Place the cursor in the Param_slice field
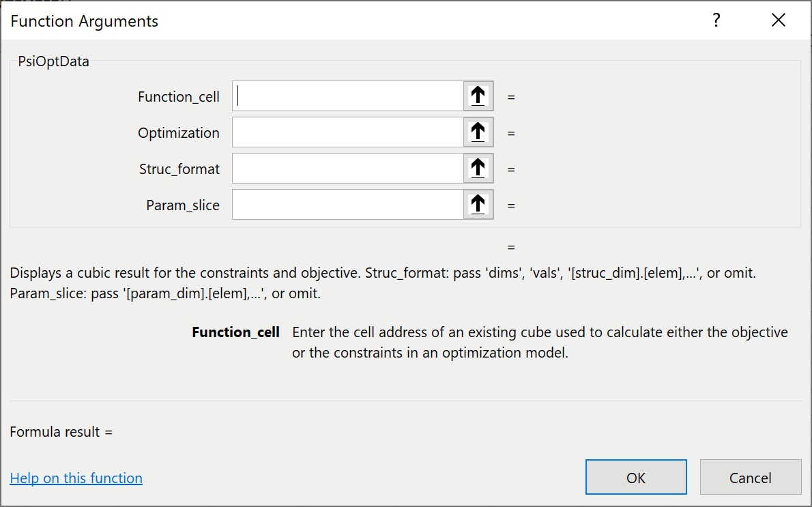The image size is (812, 507). [348, 205]
